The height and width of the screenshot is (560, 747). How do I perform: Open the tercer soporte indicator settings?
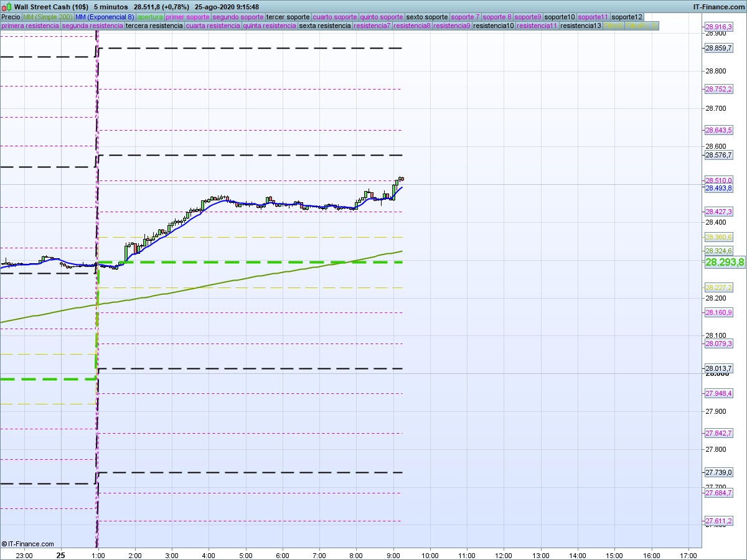click(288, 17)
